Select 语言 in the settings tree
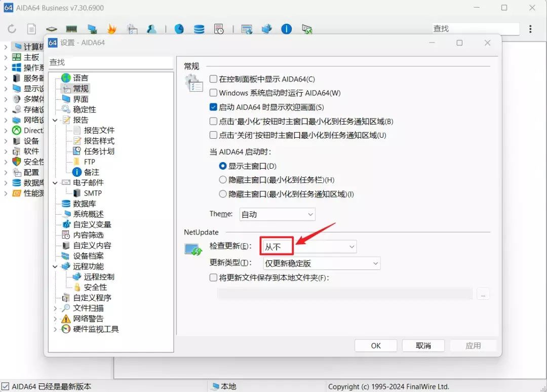 point(81,78)
